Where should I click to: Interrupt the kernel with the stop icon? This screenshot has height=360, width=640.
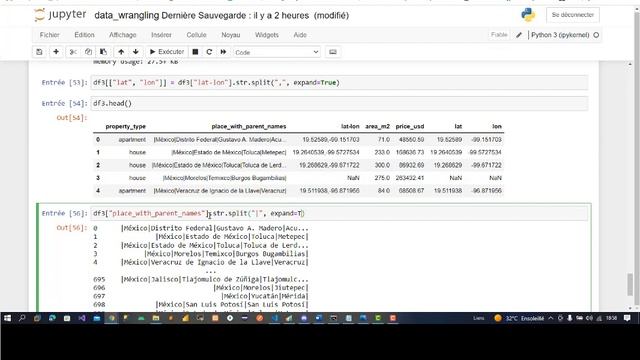click(195, 52)
